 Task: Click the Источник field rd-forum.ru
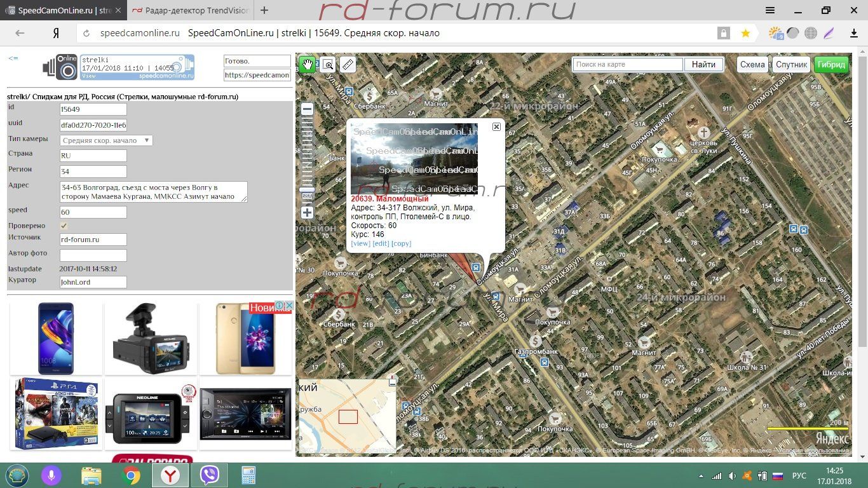click(x=93, y=240)
